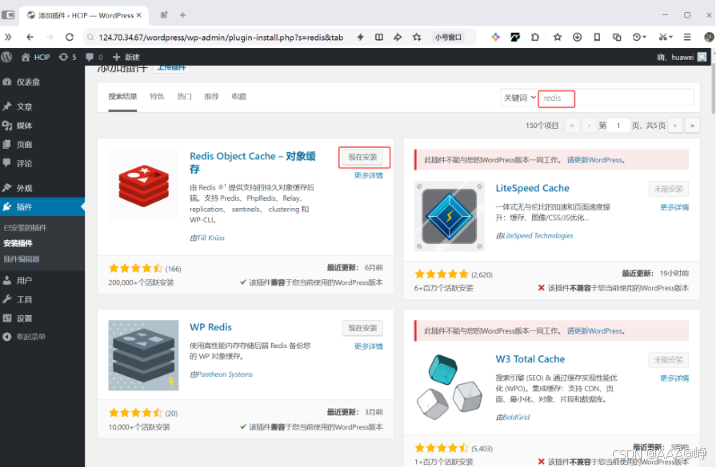Image resolution: width=716 pixels, height=467 pixels.
Task: Open the browser hamburger menu
Action: (687, 37)
